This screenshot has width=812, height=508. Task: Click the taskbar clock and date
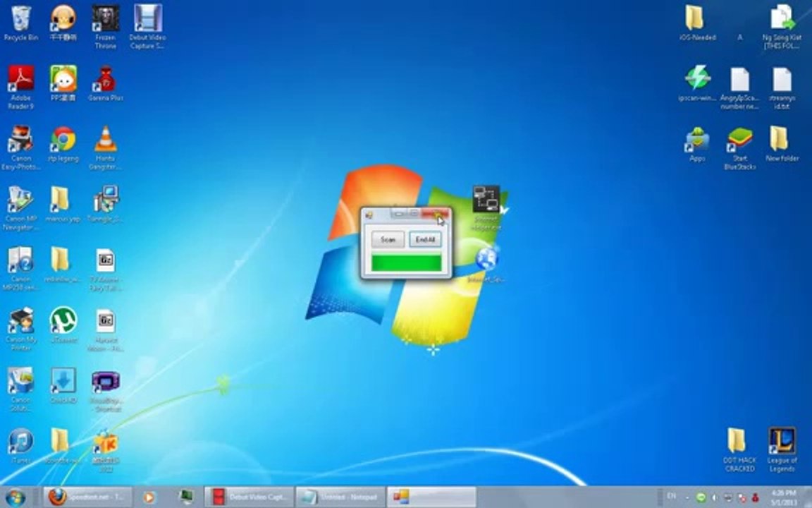(x=784, y=497)
